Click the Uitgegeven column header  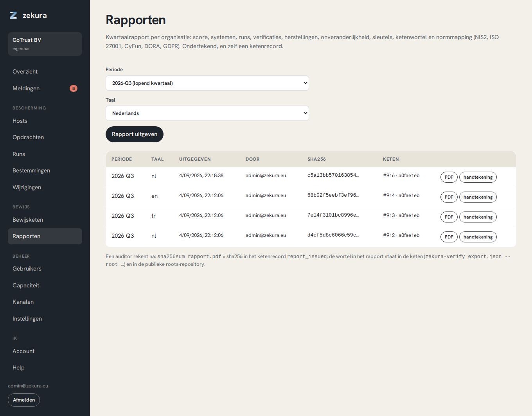coord(195,159)
